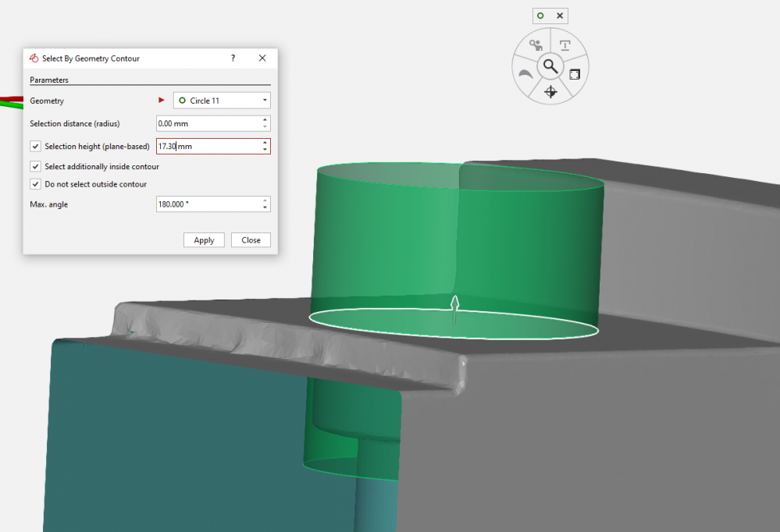Decrease Max. angle with down arrow
The width and height of the screenshot is (780, 532).
tap(265, 207)
